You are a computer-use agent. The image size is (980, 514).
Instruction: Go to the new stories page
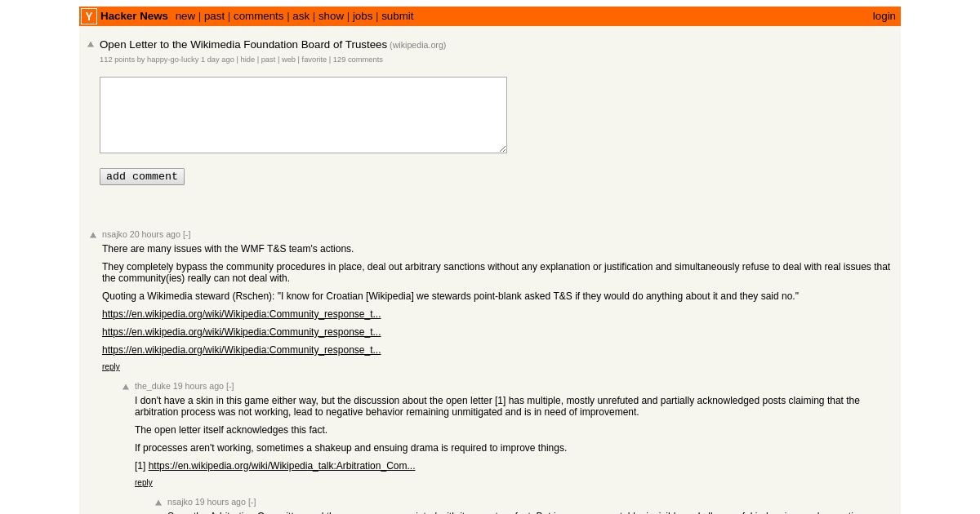click(185, 16)
